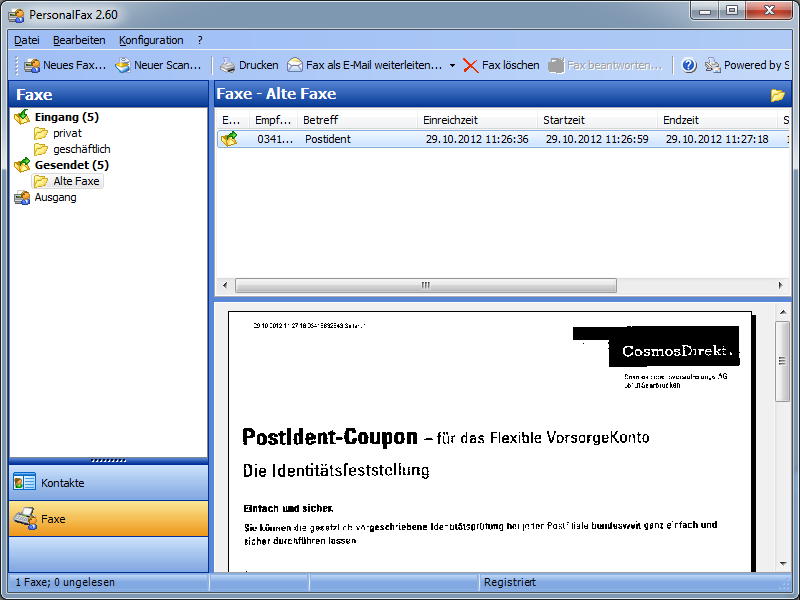The width and height of the screenshot is (800, 600).
Task: Open the Konfiguration menu
Action: [151, 40]
